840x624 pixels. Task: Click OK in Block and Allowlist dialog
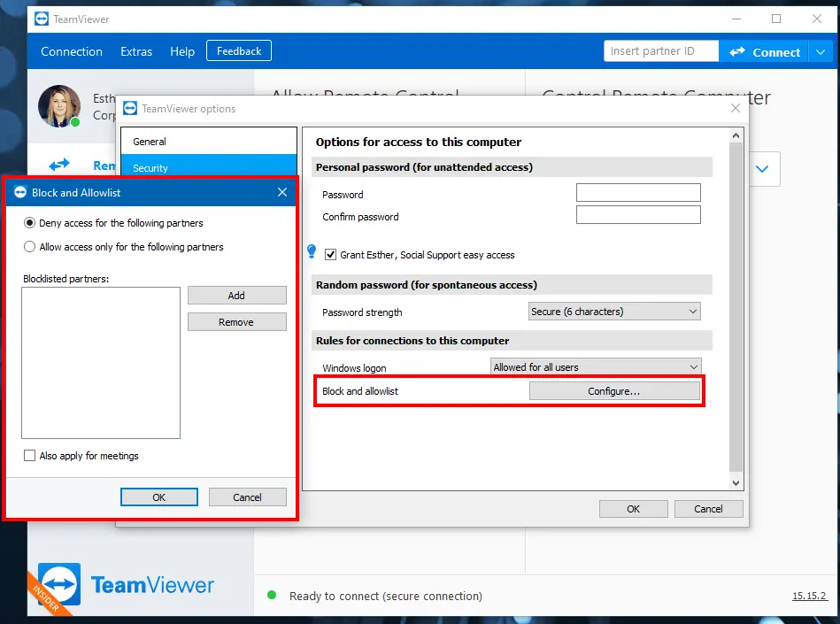[x=159, y=497]
